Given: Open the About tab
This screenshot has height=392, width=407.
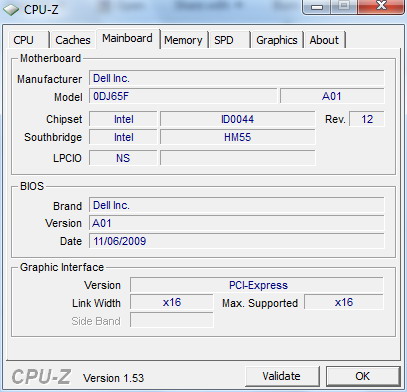Looking at the screenshot, I should click(324, 40).
